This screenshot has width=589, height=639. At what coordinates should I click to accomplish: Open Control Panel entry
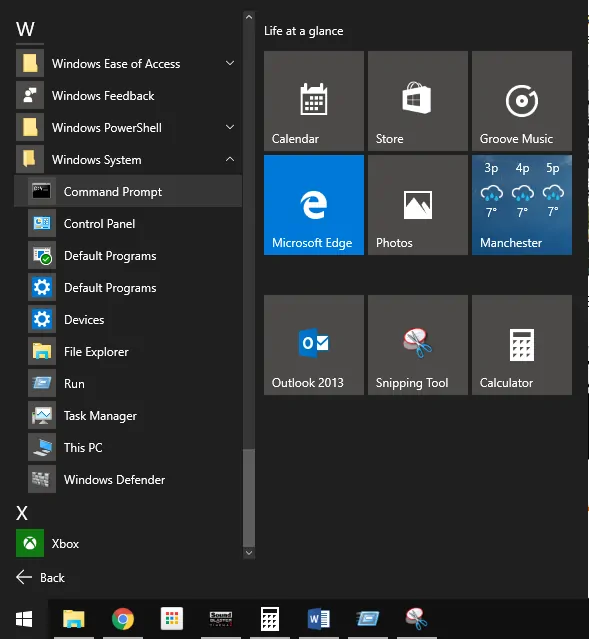(x=128, y=224)
